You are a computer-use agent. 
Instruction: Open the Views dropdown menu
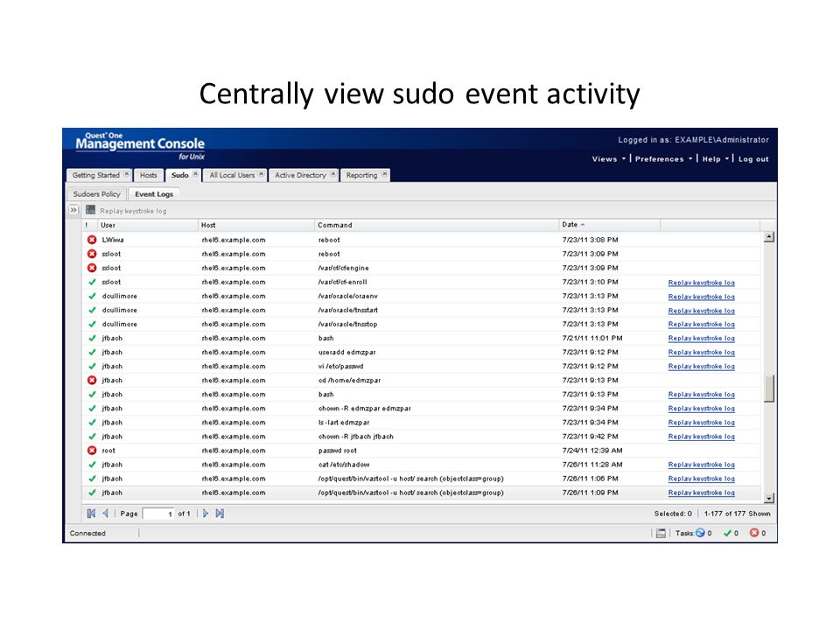click(609, 159)
